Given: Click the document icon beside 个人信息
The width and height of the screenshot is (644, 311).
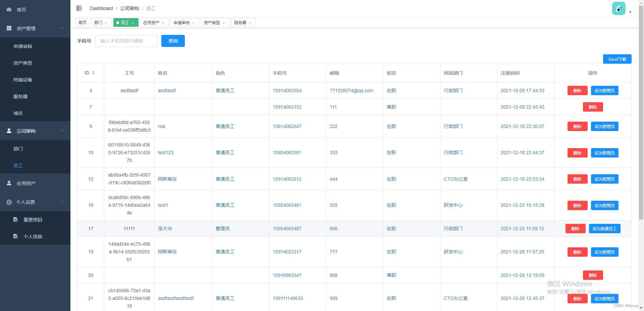Looking at the screenshot, I should click(x=15, y=236).
